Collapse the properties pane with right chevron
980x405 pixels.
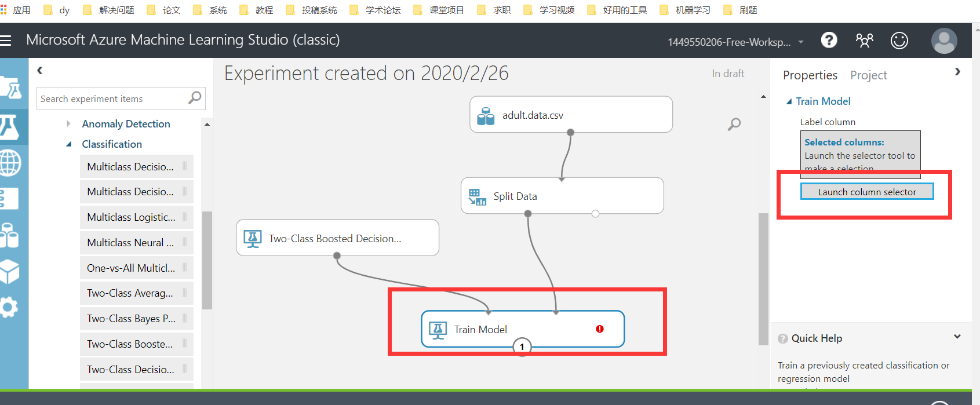point(957,72)
